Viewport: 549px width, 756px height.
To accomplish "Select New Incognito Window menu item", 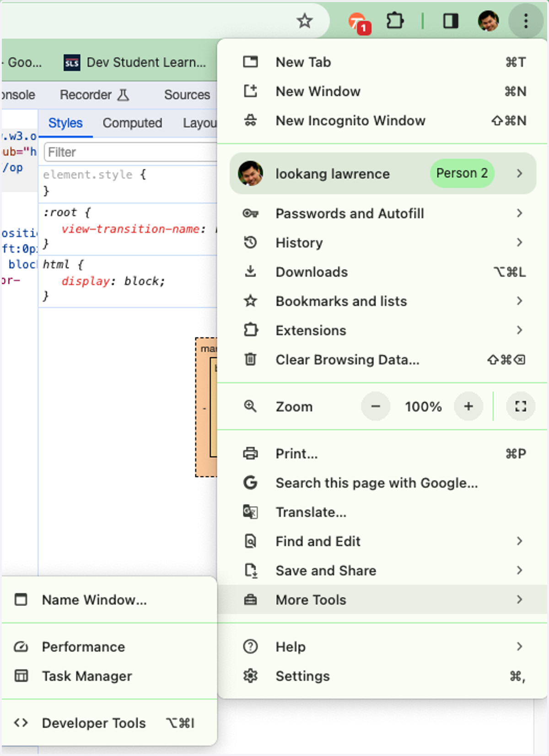I will coord(382,120).
